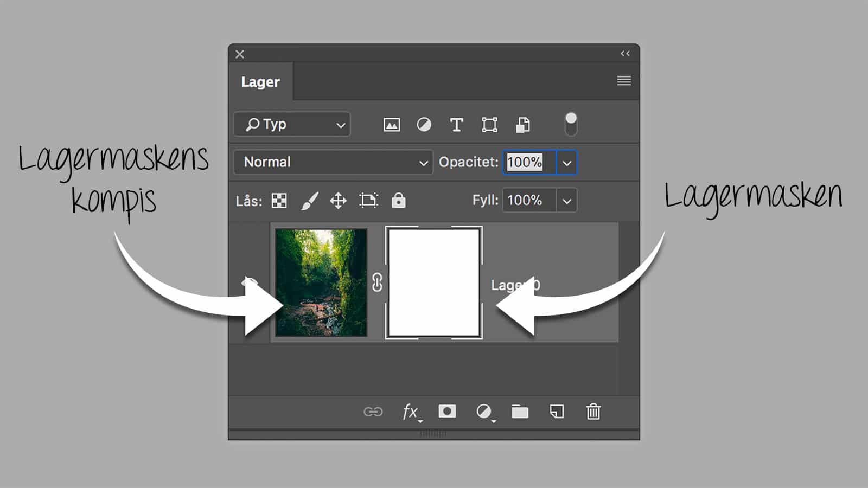
Task: Open the Lager panel hamburger menu
Action: click(x=624, y=81)
